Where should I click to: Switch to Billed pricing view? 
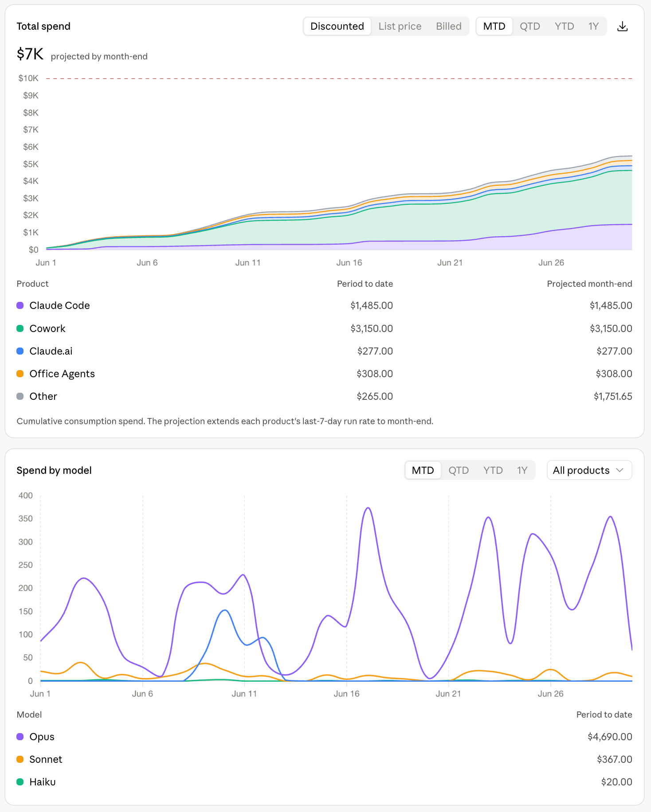[448, 27]
